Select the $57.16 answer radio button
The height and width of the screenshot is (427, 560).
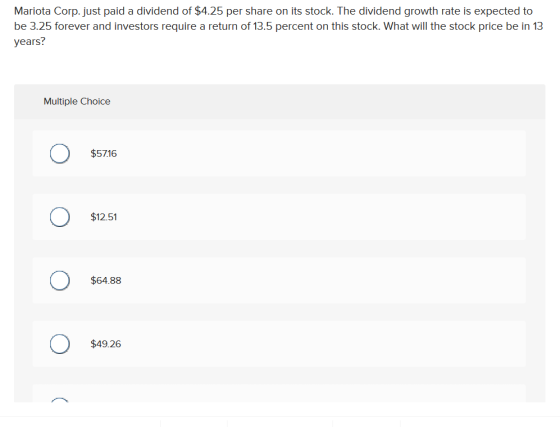[x=60, y=154]
